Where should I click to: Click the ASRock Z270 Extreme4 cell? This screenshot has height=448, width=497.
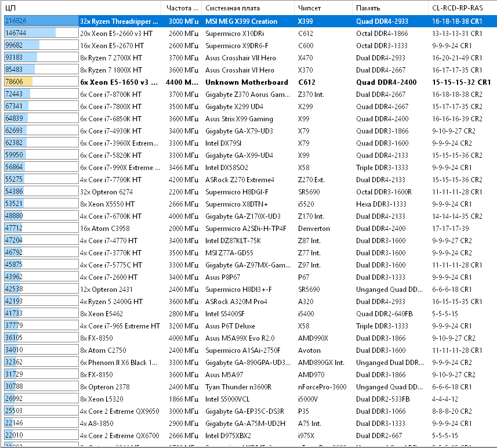pyautogui.click(x=240, y=179)
